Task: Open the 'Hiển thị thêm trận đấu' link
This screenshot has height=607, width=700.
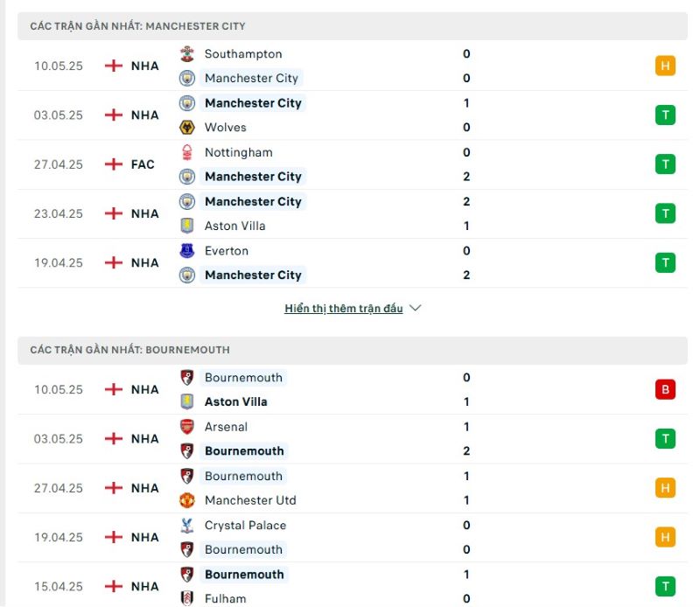Action: click(x=344, y=309)
